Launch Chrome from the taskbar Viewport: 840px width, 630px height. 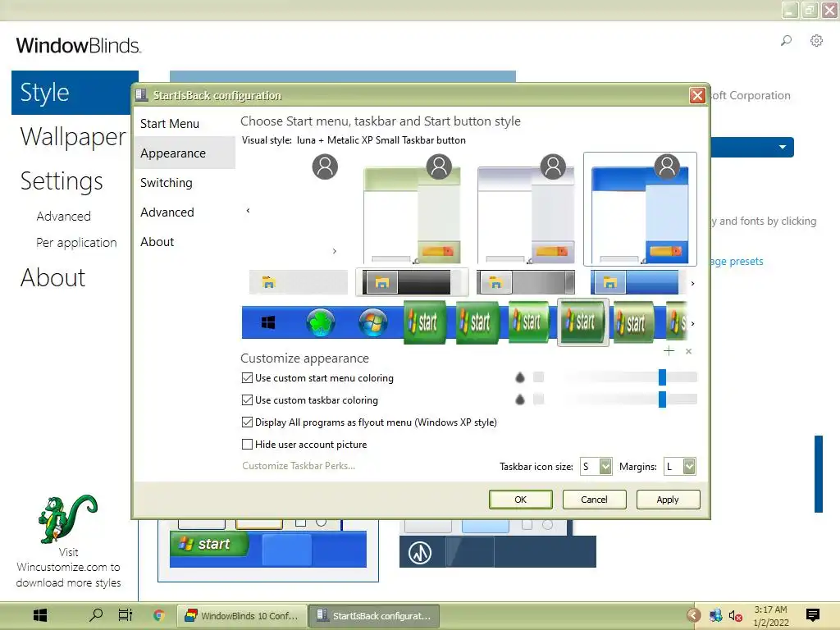pyautogui.click(x=158, y=615)
